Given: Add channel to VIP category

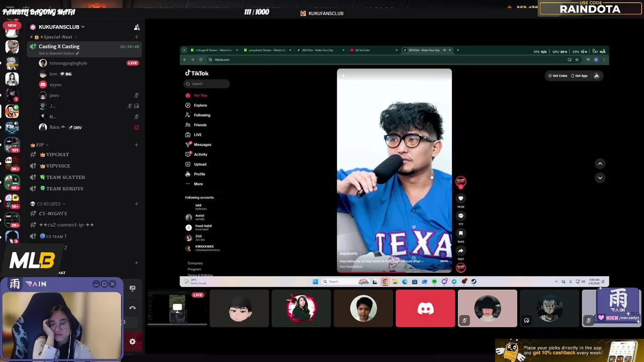Looking at the screenshot, I should pyautogui.click(x=136, y=145).
